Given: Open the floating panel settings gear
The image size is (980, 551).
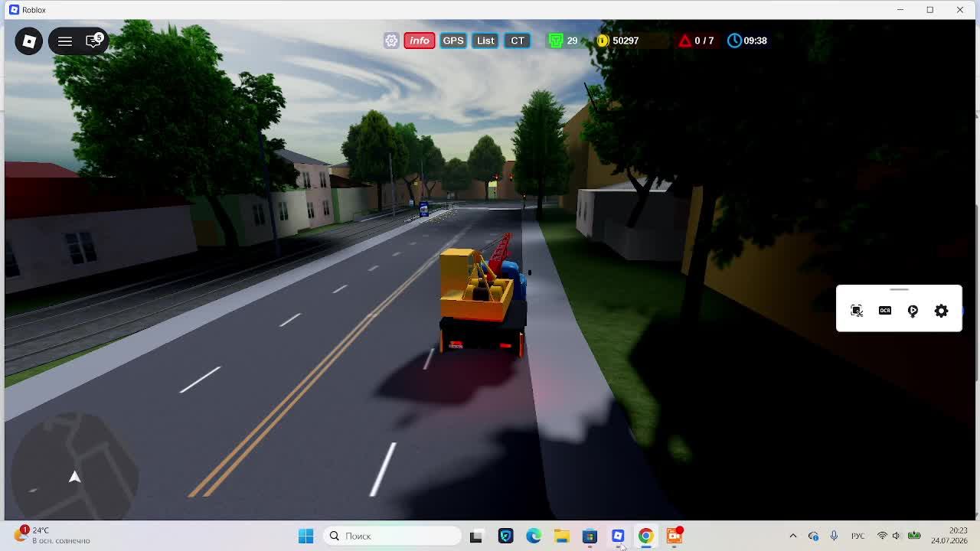Looking at the screenshot, I should coord(941,311).
